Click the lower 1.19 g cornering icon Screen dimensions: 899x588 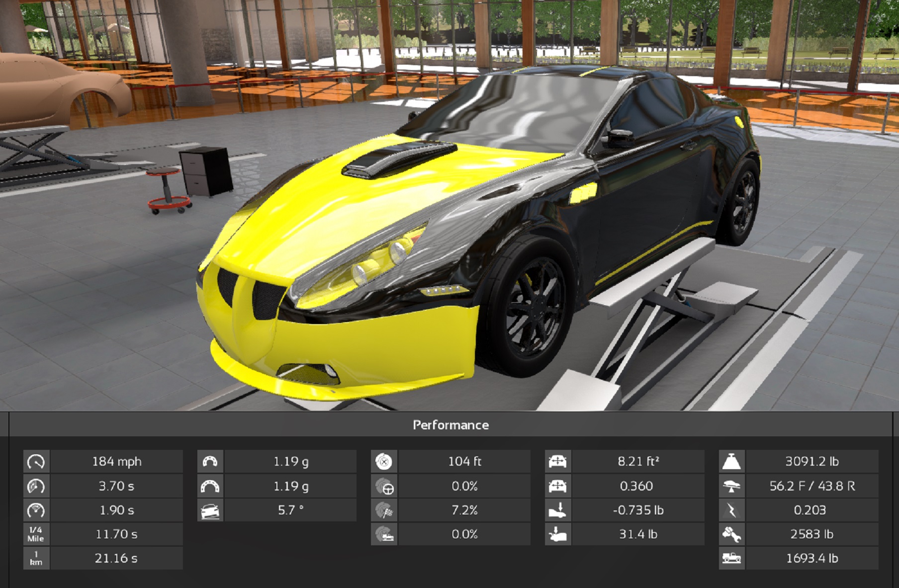210,486
